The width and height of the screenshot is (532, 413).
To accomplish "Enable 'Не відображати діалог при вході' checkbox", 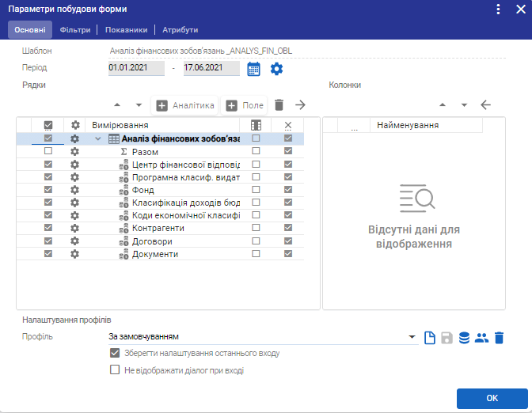I will click(x=115, y=369).
